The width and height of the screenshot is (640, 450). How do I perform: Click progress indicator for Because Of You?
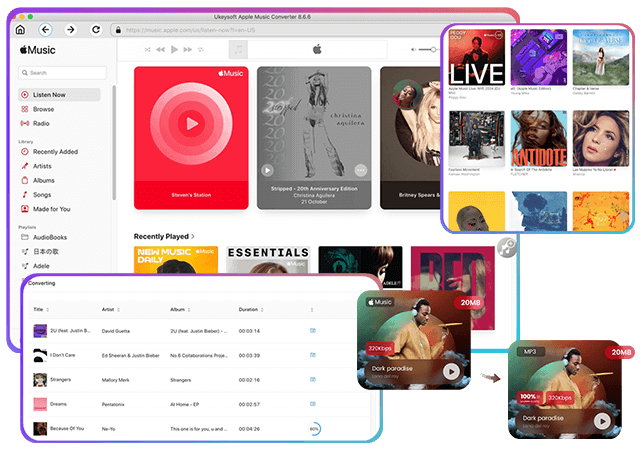314,429
